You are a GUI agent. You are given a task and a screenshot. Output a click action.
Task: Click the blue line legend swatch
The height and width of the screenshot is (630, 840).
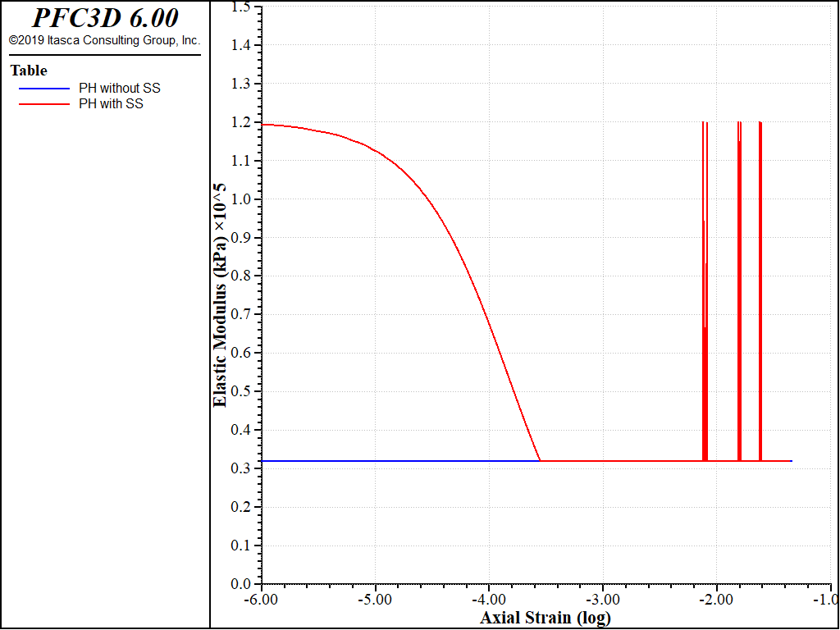coord(44,89)
